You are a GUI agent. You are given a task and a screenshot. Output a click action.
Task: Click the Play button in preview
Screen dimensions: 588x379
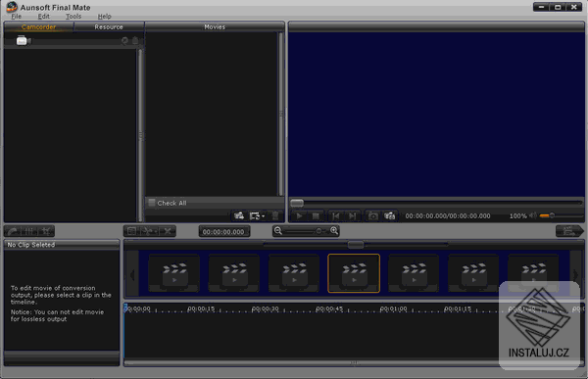pos(299,215)
